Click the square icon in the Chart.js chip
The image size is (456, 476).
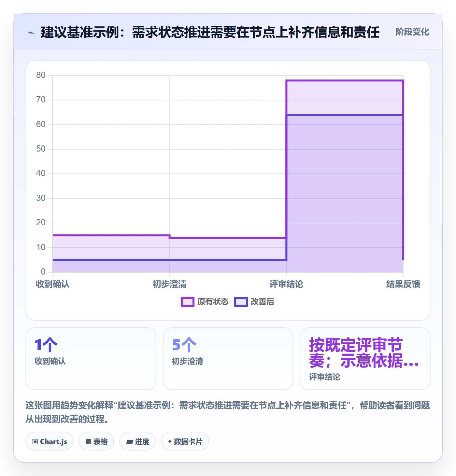pos(35,442)
